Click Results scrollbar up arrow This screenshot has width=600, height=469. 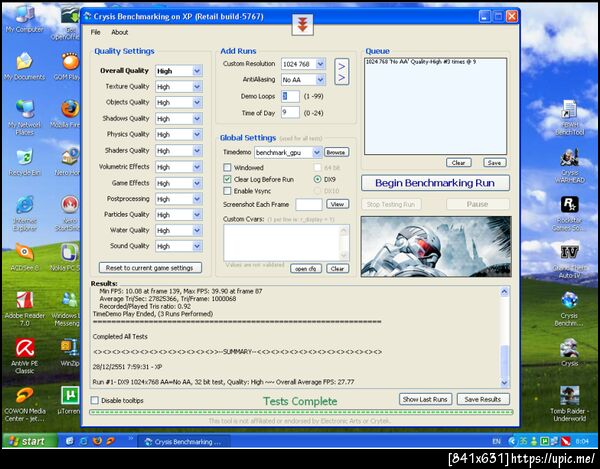tap(505, 292)
